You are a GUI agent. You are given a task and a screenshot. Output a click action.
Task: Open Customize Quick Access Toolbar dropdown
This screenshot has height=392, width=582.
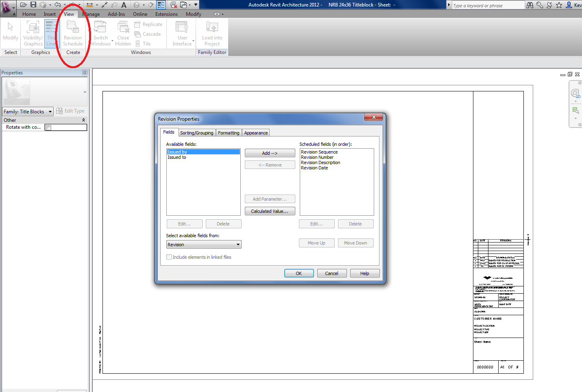[x=196, y=5]
